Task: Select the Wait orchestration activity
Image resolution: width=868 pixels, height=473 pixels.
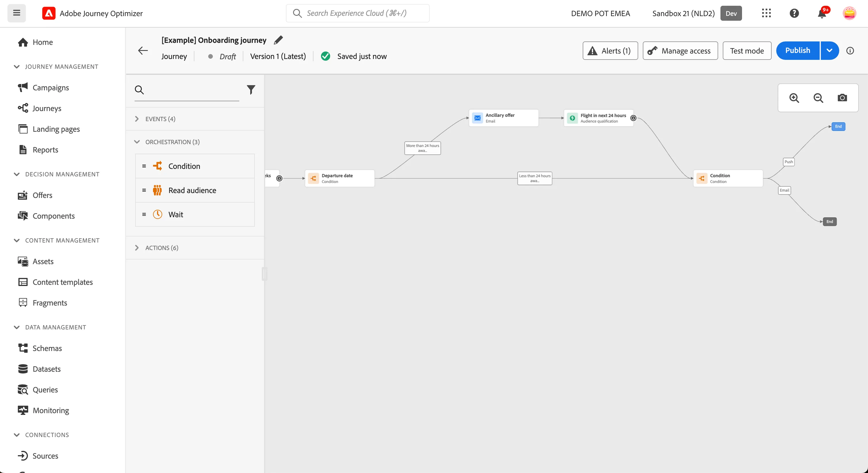Action: pyautogui.click(x=195, y=214)
